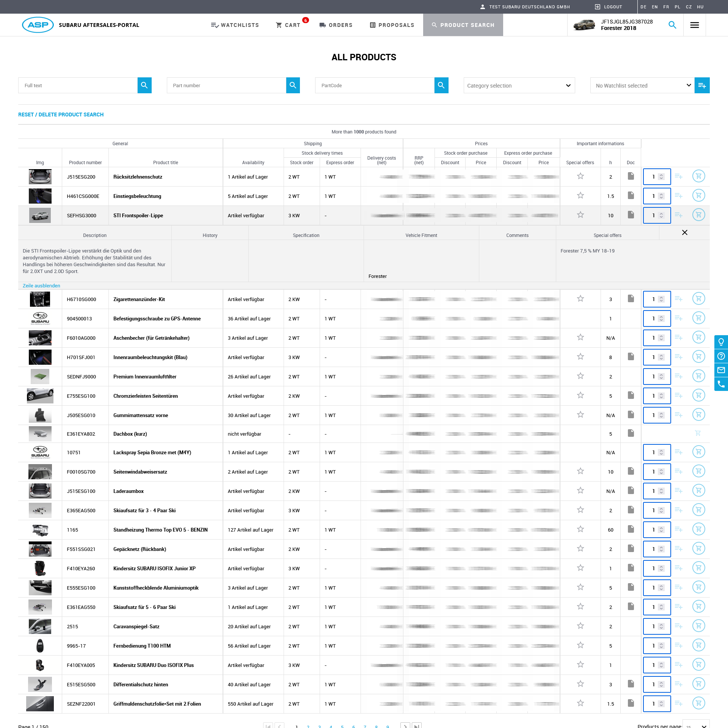Switch to the Vehicle Fitment tab
This screenshot has width=728, height=728.
point(421,235)
